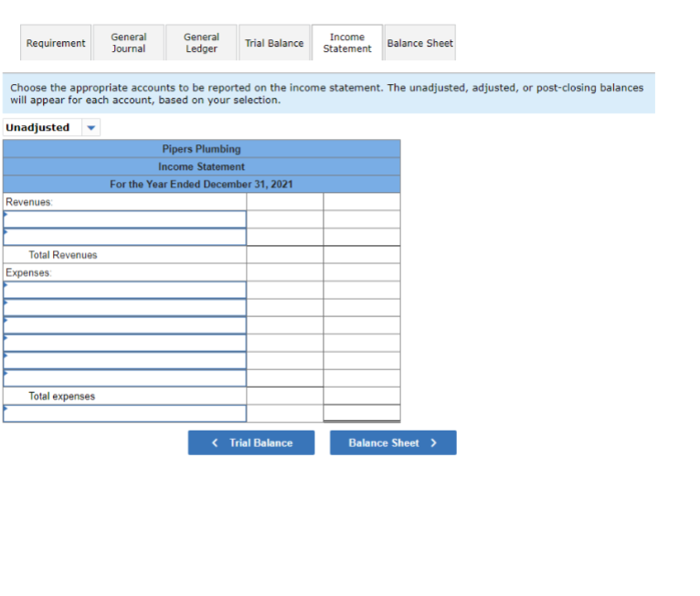Open the Trial Balance tab
The image size is (700, 596).
[x=274, y=43]
